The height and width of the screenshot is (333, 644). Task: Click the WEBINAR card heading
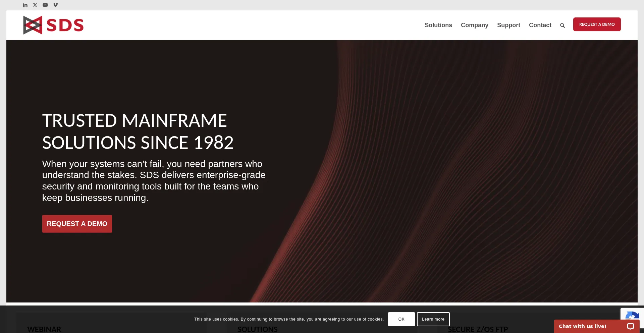pos(44,329)
